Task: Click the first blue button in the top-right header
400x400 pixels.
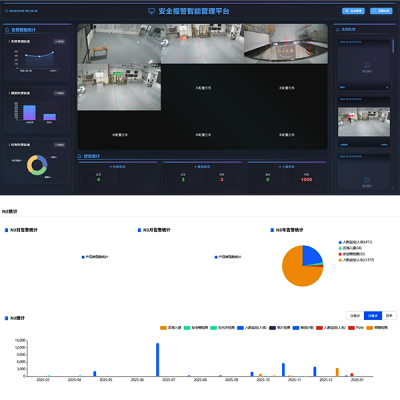Action: click(x=353, y=11)
